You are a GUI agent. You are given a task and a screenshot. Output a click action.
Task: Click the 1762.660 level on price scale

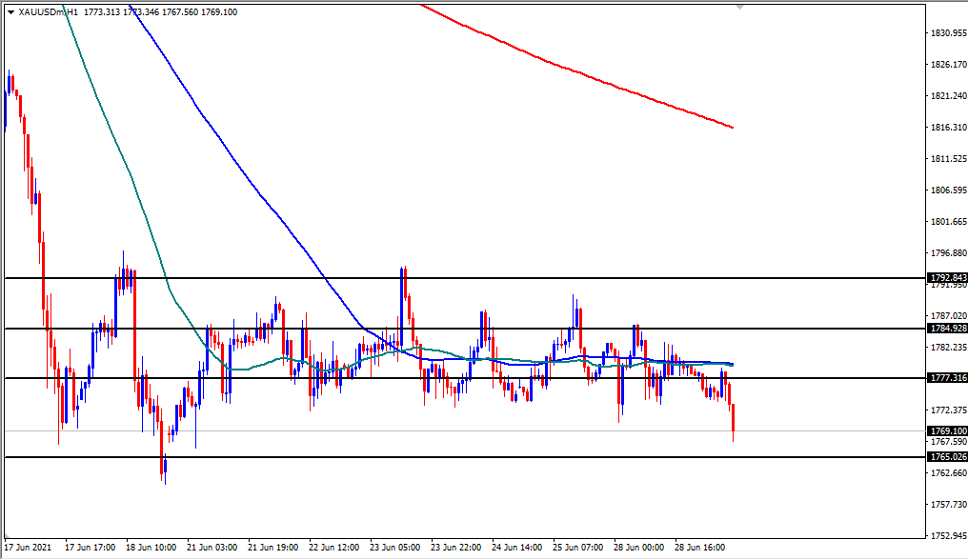(949, 473)
